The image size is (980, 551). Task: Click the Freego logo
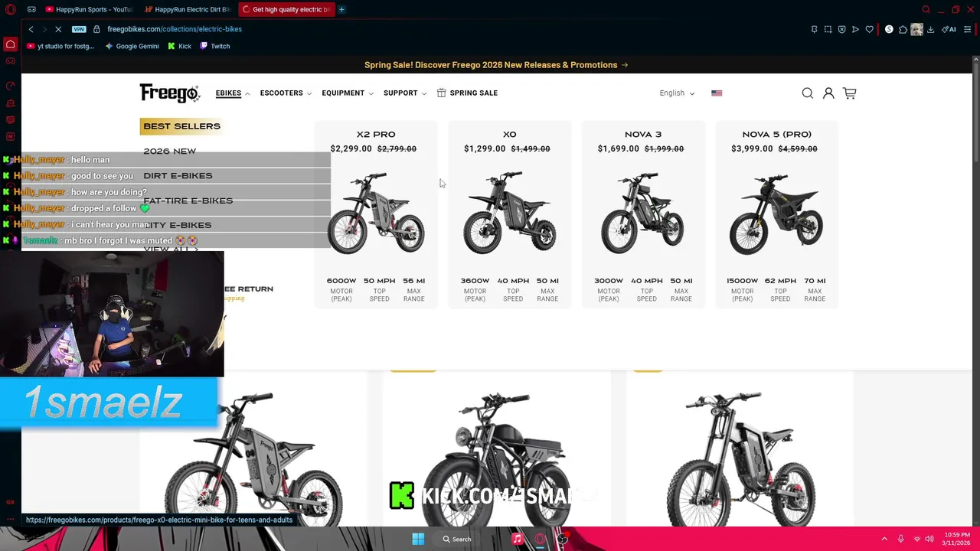point(169,93)
